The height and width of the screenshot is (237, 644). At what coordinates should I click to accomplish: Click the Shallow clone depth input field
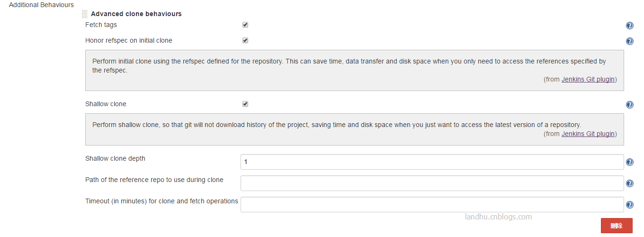point(432,162)
